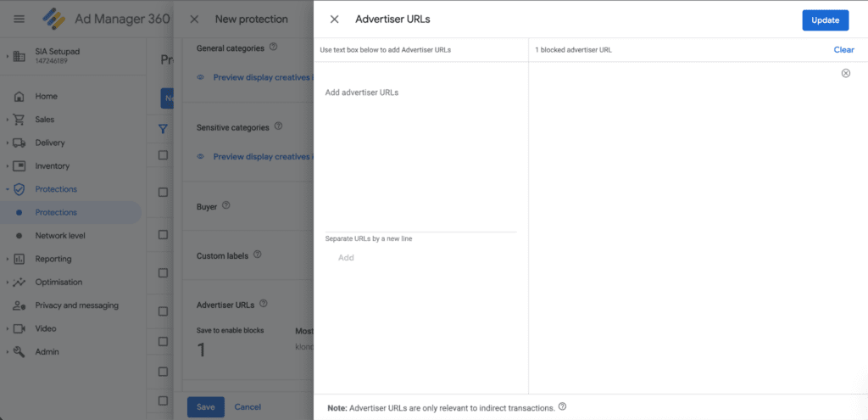Click the Admin wrench icon
Screen dimensions: 868x420
click(19, 352)
